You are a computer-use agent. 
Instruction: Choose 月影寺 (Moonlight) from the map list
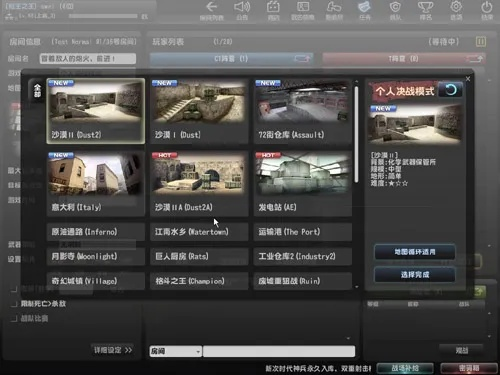[96, 256]
